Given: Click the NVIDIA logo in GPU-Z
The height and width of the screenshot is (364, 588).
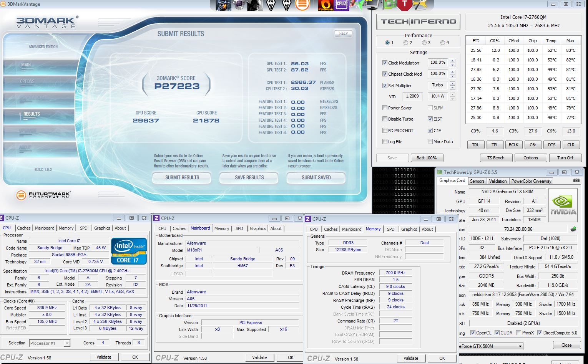Looking at the screenshot, I should [563, 205].
